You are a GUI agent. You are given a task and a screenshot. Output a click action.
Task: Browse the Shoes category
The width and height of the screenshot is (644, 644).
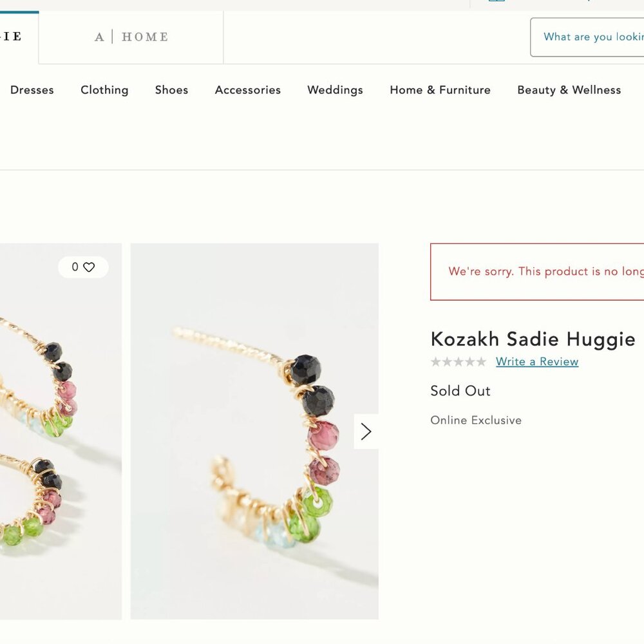click(x=171, y=90)
